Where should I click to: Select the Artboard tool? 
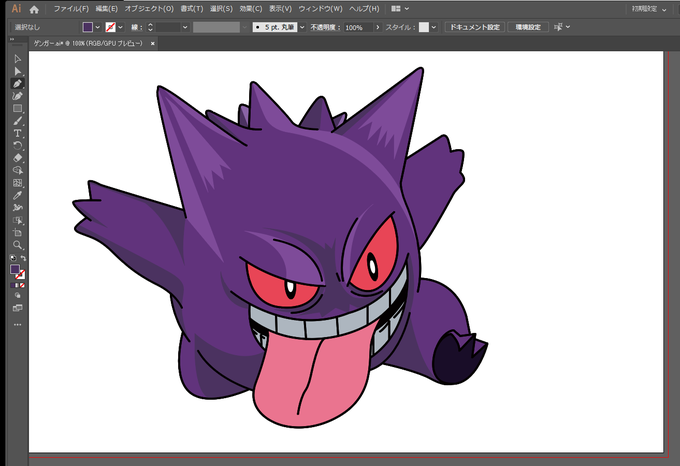[x=17, y=232]
